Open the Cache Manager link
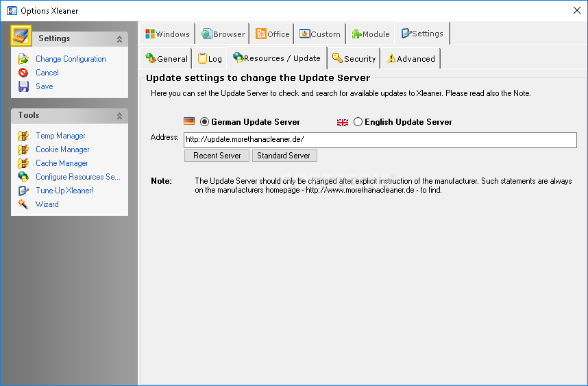 click(x=62, y=163)
